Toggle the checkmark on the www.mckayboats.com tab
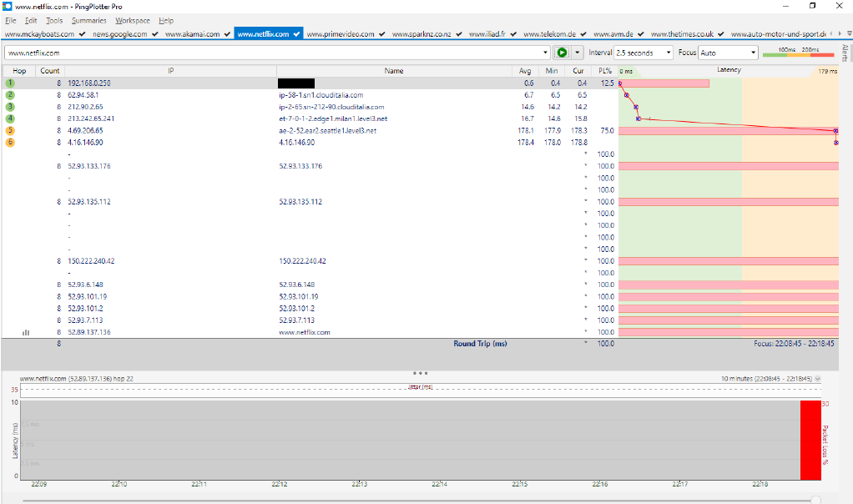853x504 pixels. pos(82,33)
